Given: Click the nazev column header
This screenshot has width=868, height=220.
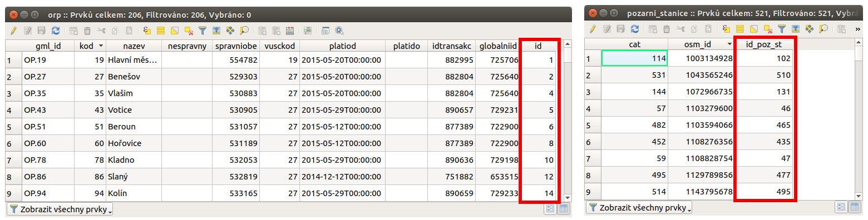Looking at the screenshot, I should click(x=134, y=46).
